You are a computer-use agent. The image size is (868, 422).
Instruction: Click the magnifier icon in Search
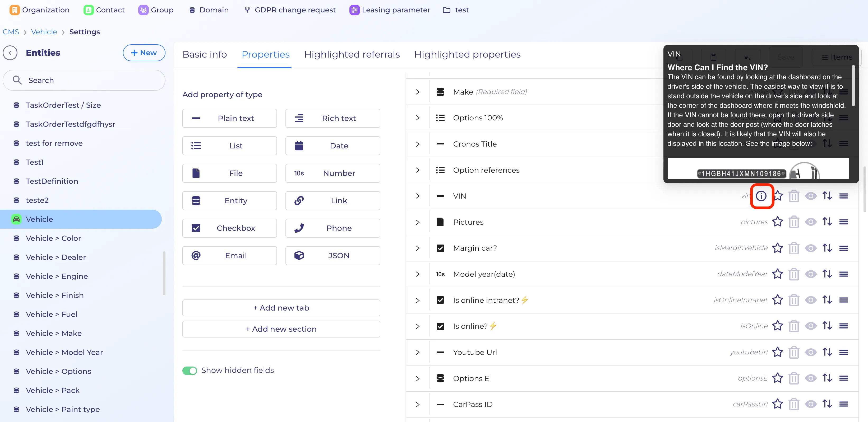pyautogui.click(x=17, y=80)
